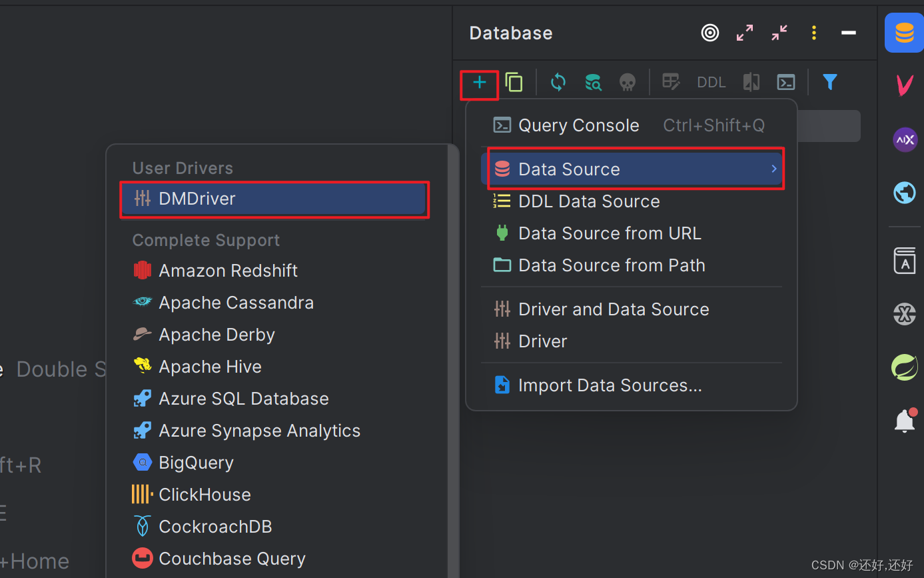Select Couchbase Query data source

[274, 559]
